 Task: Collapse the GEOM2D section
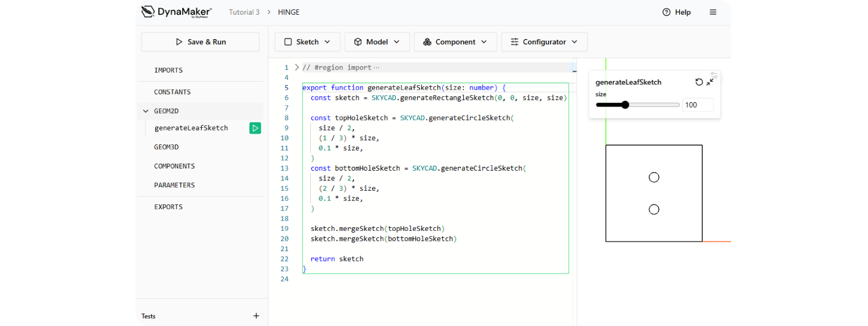(145, 111)
